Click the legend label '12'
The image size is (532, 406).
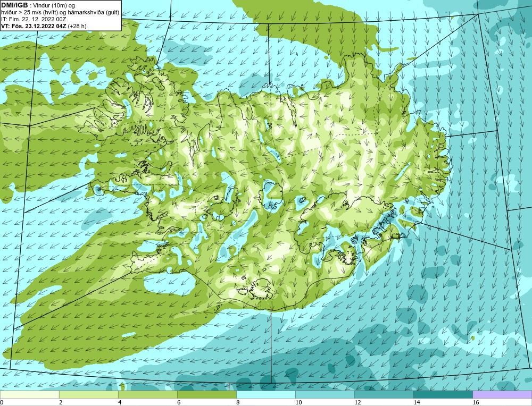coord(358,402)
